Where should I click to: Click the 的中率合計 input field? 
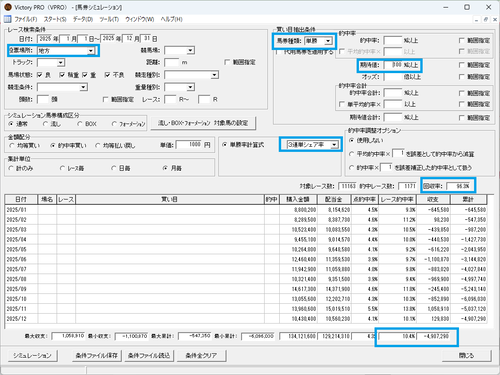pos(393,93)
